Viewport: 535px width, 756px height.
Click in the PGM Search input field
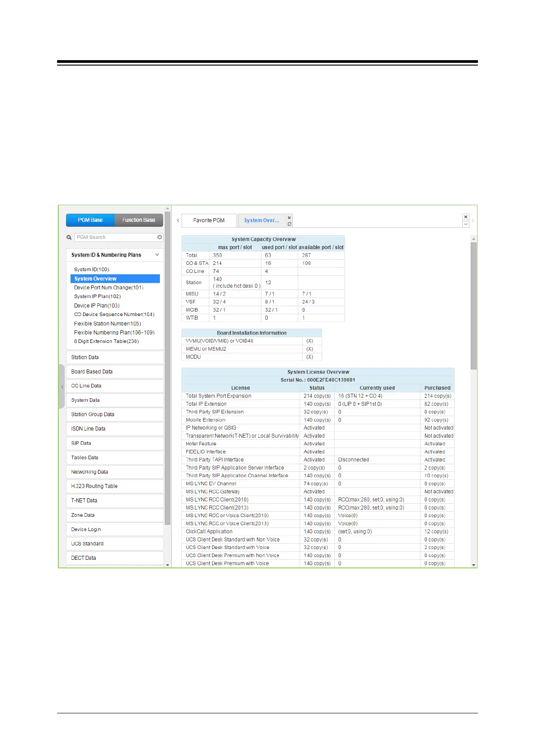tap(115, 237)
